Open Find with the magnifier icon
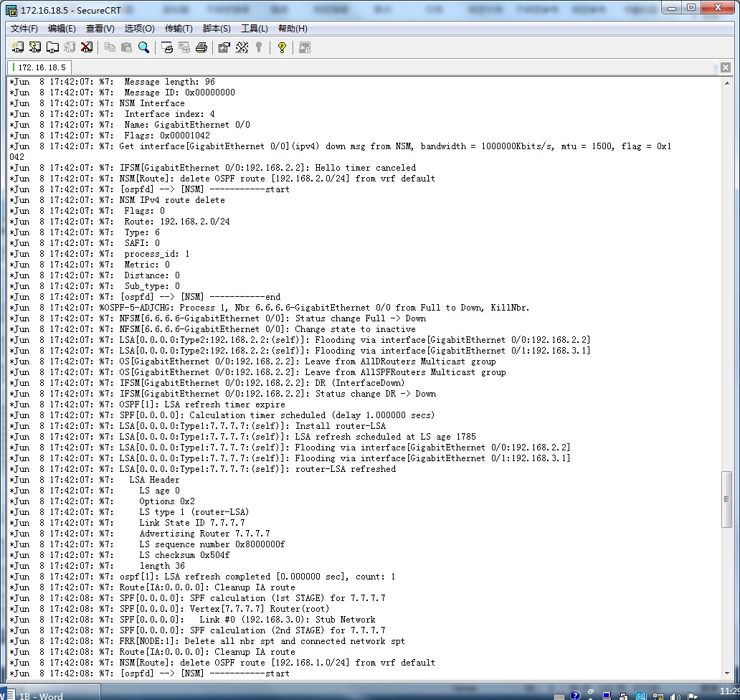 pos(144,47)
